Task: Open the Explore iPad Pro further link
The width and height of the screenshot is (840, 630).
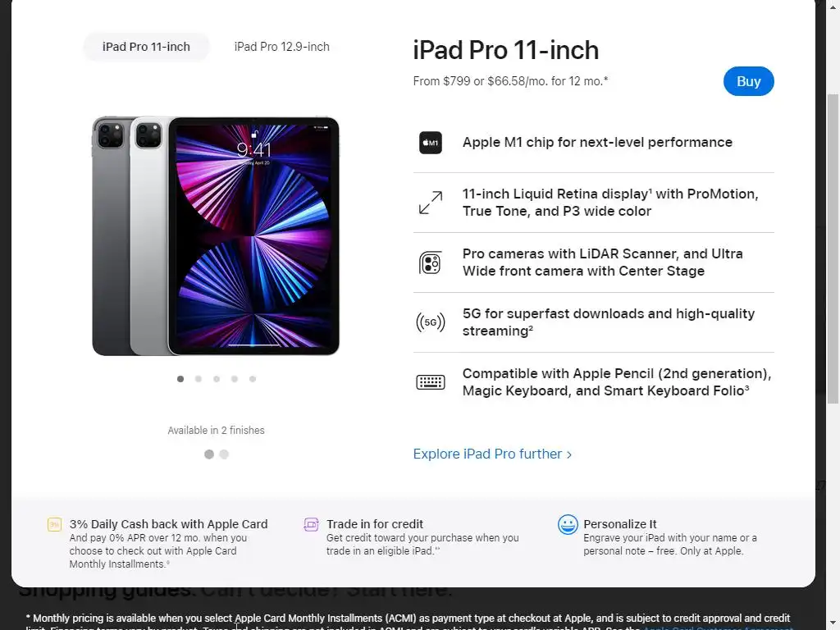Action: pyautogui.click(x=492, y=454)
